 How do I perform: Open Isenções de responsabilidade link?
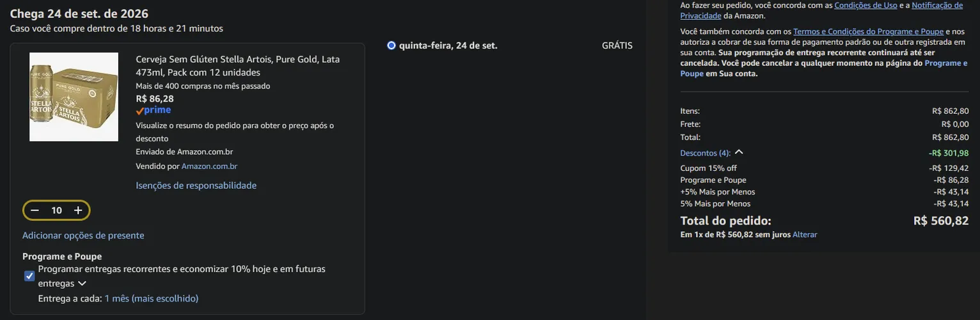coord(196,186)
